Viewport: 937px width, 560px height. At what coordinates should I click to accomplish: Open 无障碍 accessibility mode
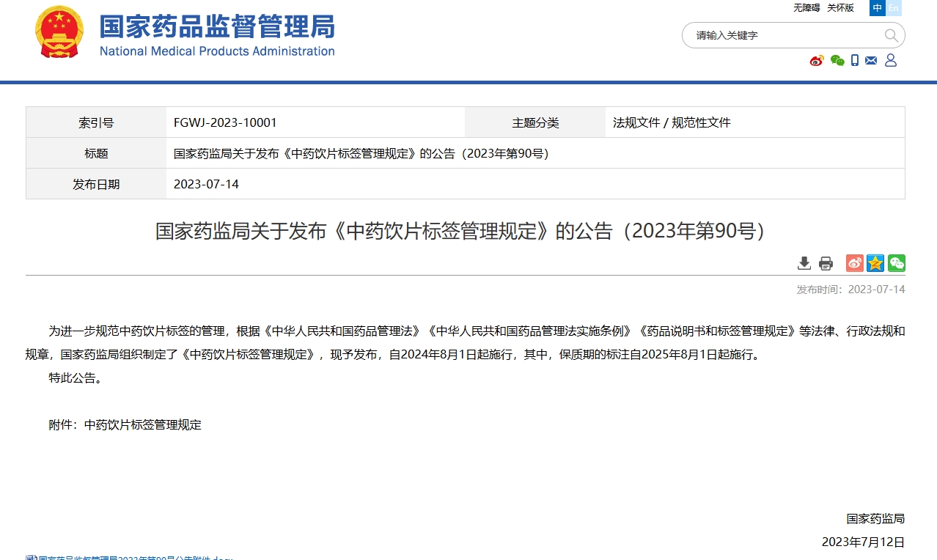coord(806,8)
